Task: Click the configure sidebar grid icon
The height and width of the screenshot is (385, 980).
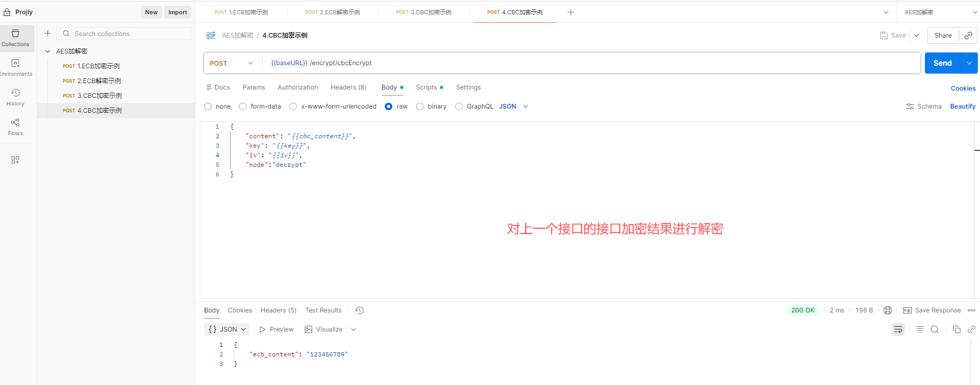Action: coord(15,160)
